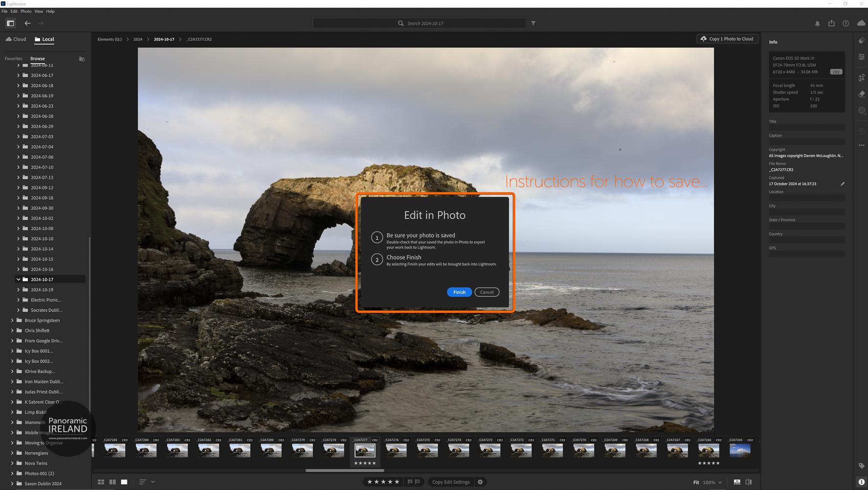Click the add folder icon near Browse
Image resolution: width=868 pixels, height=490 pixels.
(x=82, y=59)
